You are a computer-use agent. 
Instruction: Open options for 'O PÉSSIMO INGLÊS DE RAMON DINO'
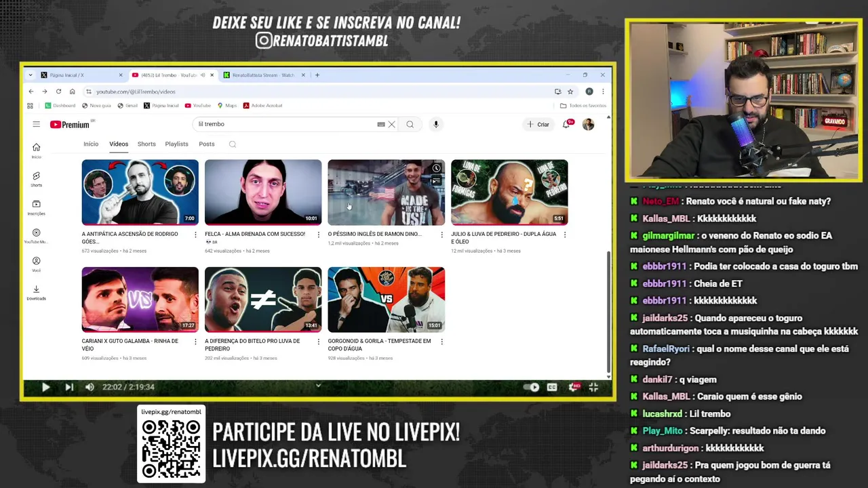pyautogui.click(x=441, y=235)
